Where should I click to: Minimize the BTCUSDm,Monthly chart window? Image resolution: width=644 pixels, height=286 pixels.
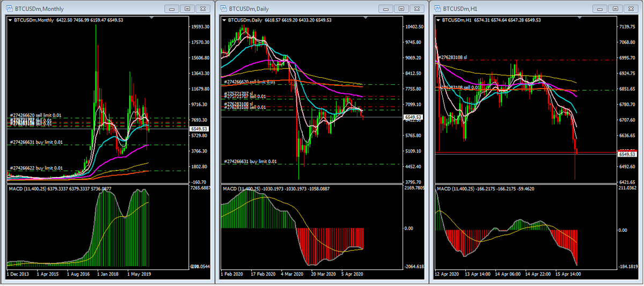(172, 9)
